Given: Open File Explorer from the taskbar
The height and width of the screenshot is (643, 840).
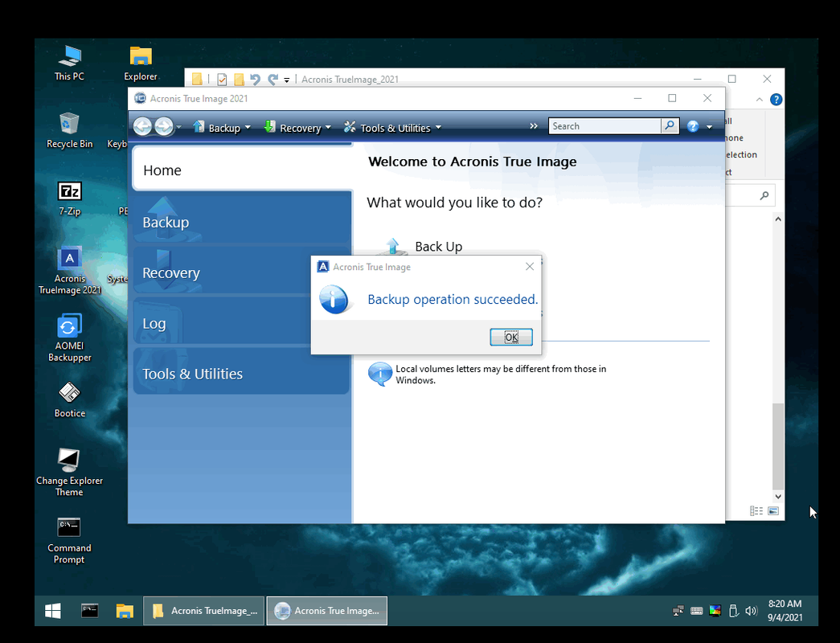Looking at the screenshot, I should [x=125, y=611].
